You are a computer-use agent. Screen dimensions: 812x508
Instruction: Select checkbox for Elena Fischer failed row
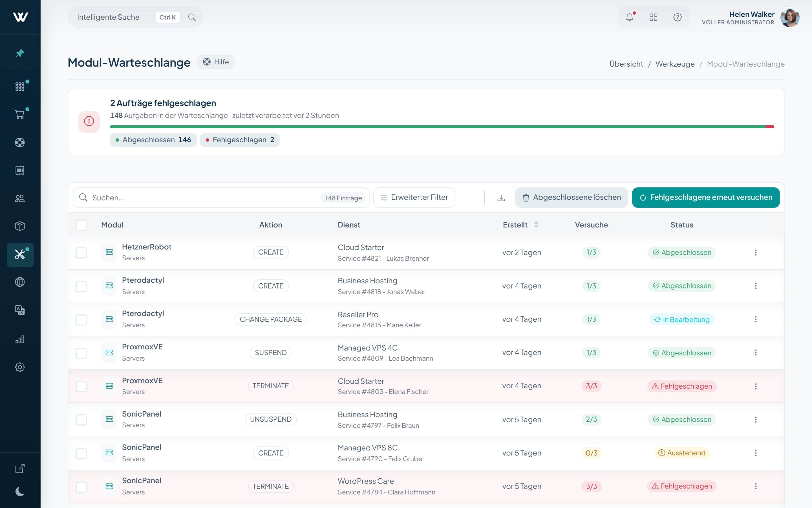point(81,386)
